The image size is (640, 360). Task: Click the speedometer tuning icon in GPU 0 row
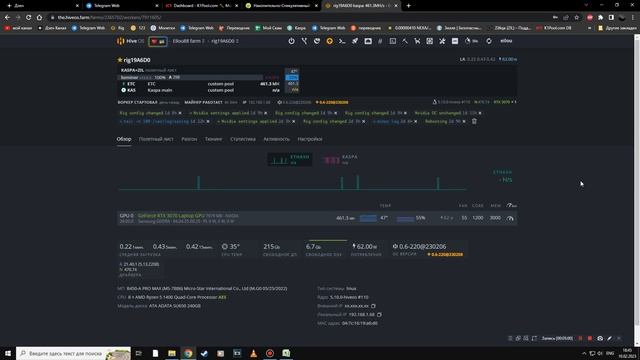coord(510,218)
